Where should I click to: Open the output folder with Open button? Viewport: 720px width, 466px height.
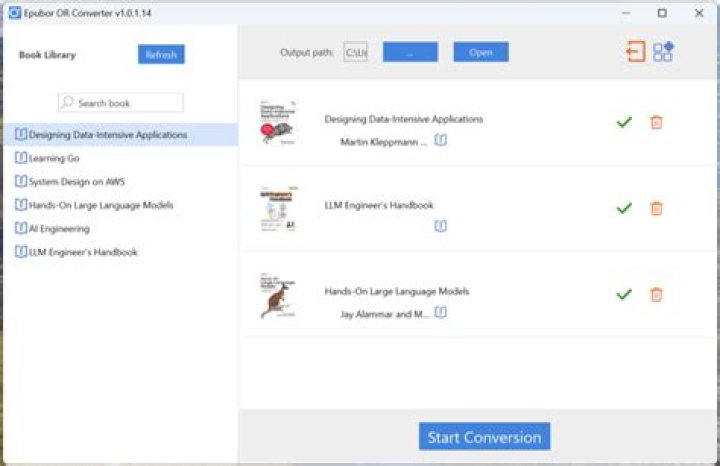[481, 52]
